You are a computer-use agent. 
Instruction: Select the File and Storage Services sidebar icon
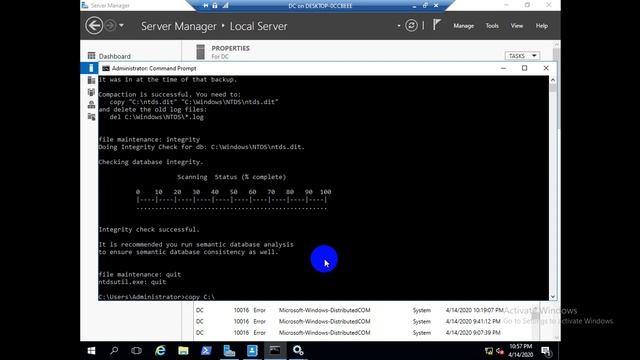click(x=91, y=117)
